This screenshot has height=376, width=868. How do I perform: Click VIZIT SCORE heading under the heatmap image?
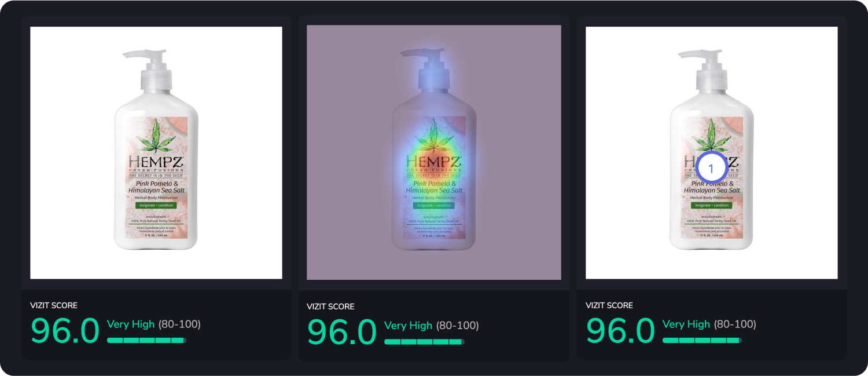point(330,306)
